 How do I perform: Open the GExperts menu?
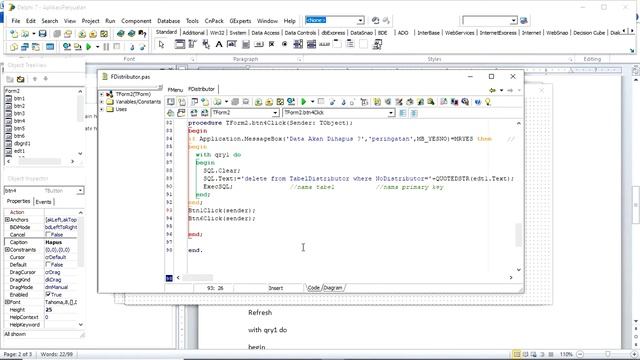[x=240, y=21]
